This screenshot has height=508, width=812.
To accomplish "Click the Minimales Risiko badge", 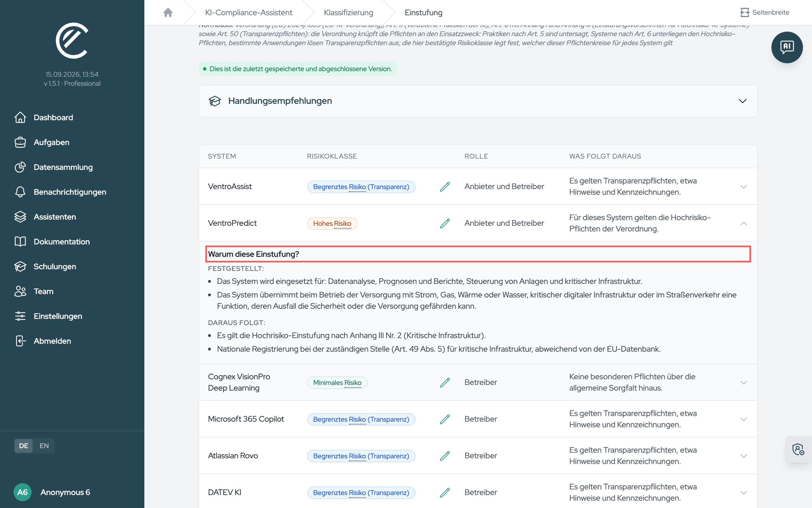I will point(337,382).
